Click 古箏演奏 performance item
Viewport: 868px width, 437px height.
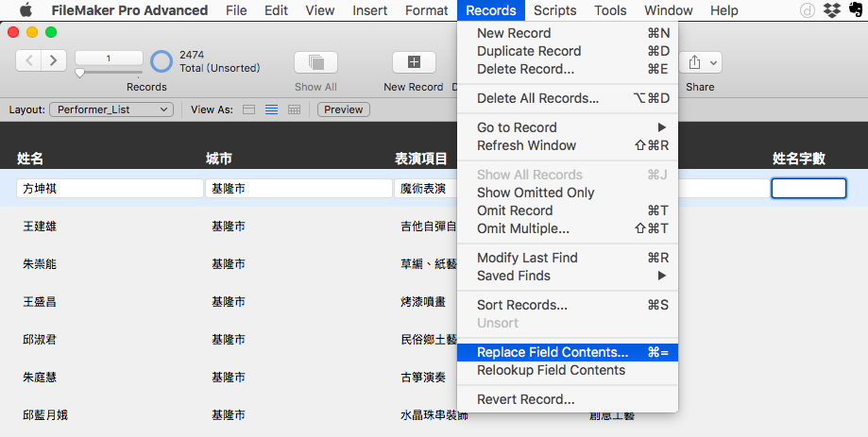(423, 378)
